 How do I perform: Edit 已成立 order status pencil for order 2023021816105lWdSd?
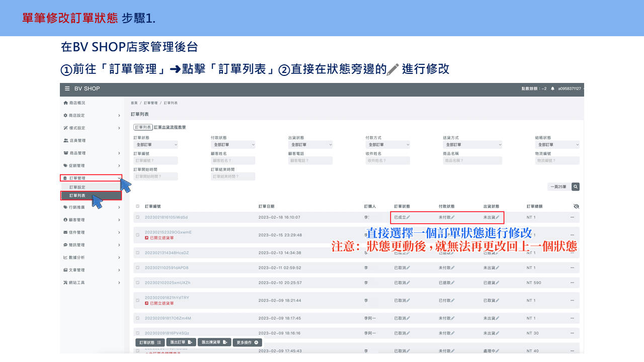tap(409, 217)
